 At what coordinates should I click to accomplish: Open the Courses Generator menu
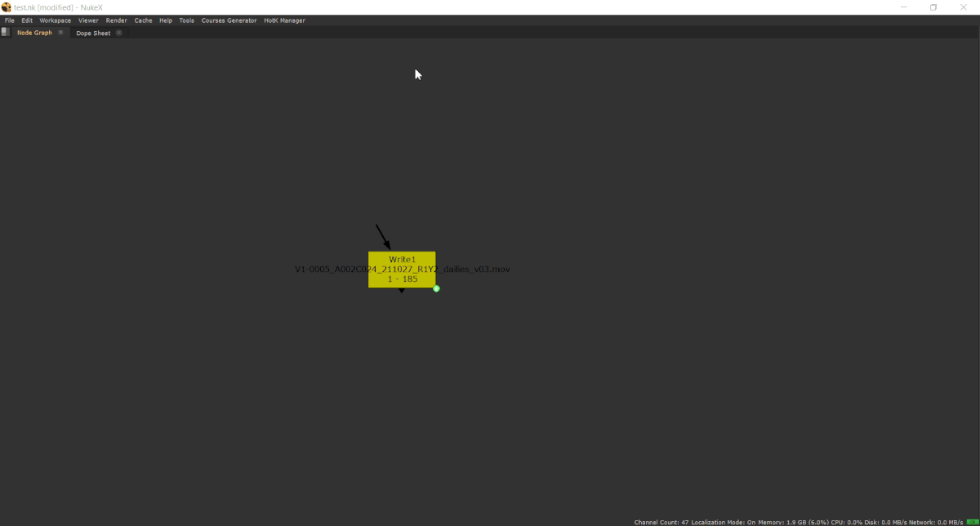229,20
